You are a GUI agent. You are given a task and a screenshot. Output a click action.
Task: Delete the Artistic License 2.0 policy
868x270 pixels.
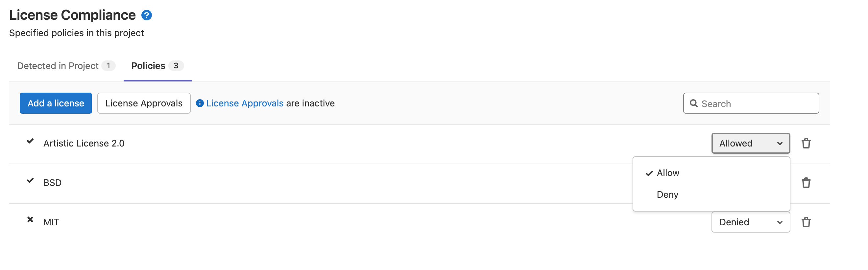click(x=806, y=144)
